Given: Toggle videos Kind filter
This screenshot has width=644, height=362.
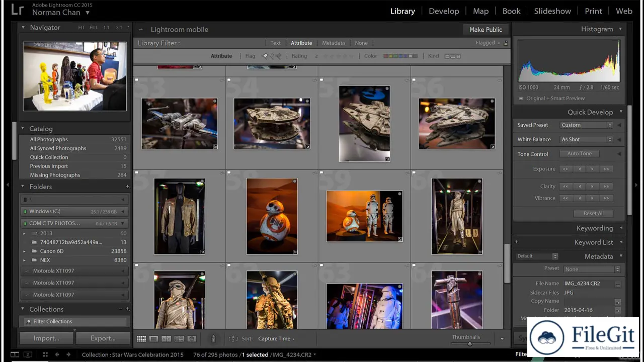Looking at the screenshot, I should coord(458,56).
